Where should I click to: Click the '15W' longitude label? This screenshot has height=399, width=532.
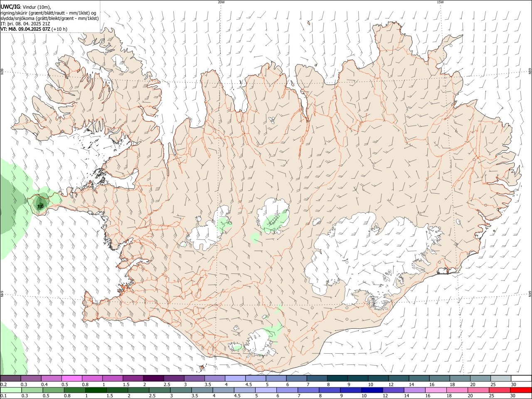(440, 2)
